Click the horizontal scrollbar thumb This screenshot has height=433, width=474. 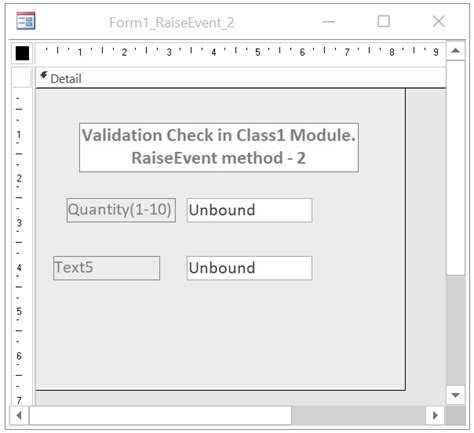coord(160,415)
